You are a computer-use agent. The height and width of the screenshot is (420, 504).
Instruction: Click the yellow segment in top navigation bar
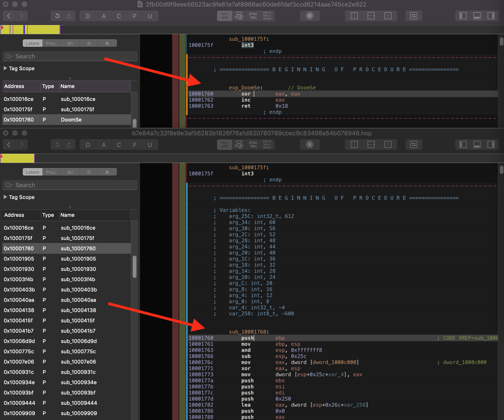pos(43,29)
